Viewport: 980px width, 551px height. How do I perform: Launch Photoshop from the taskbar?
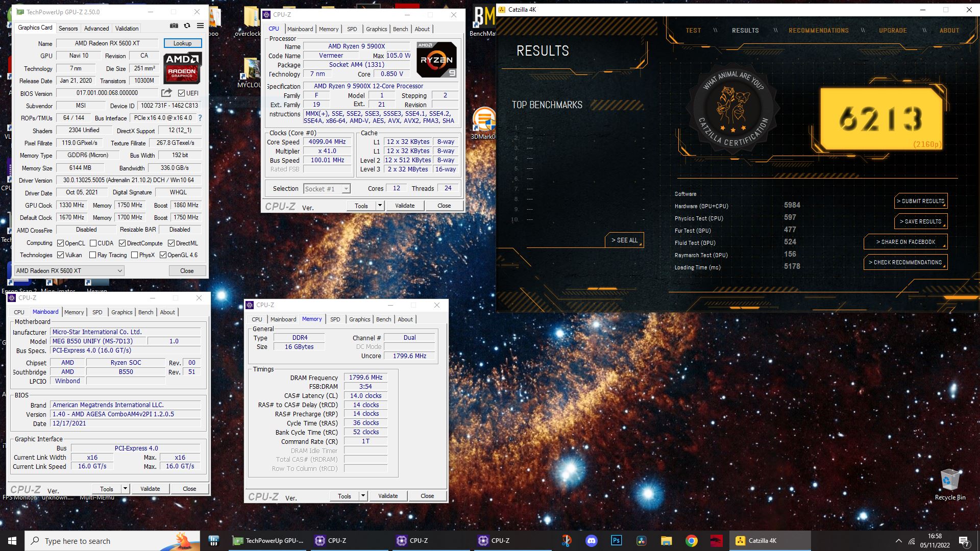(616, 541)
